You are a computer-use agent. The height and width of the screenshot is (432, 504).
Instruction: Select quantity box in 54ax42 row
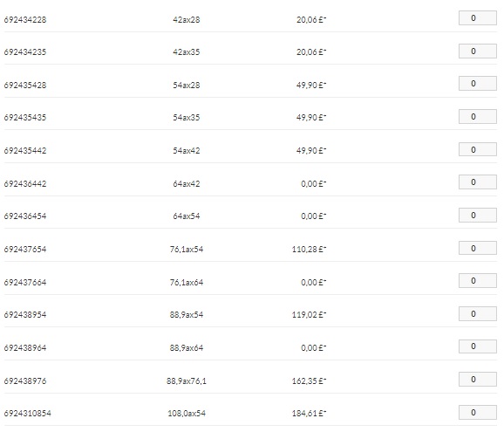(478, 149)
